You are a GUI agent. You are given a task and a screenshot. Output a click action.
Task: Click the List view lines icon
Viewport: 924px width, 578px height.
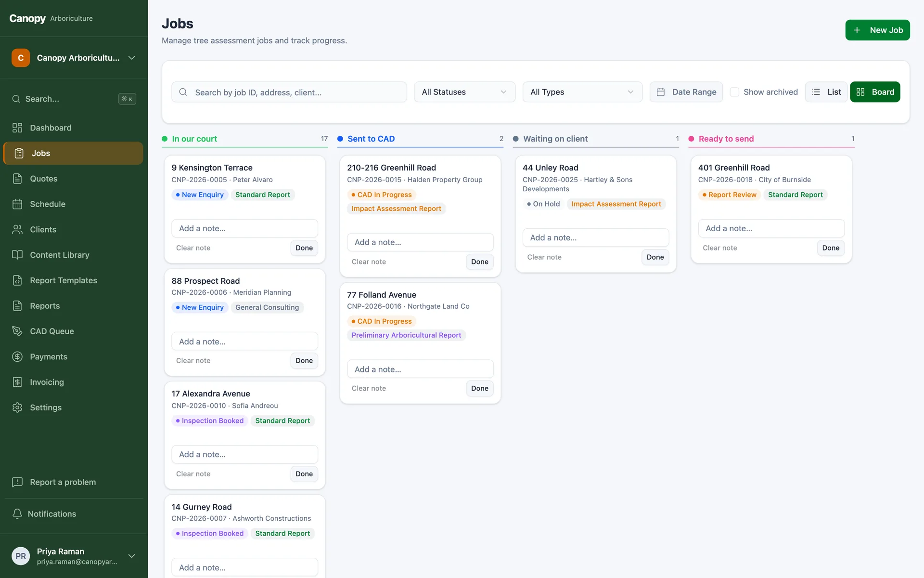816,92
